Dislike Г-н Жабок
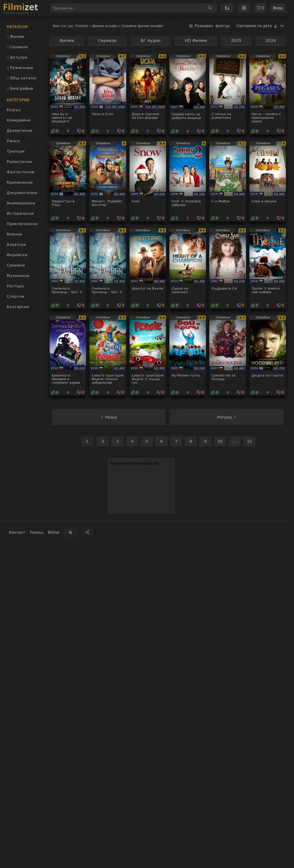Viewport: 294px width, 868px height. [240, 218]
